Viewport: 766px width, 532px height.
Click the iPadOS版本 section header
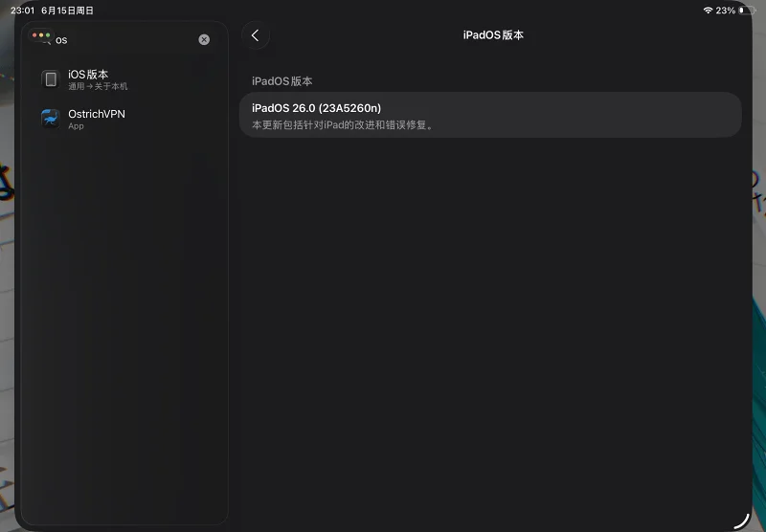click(282, 81)
